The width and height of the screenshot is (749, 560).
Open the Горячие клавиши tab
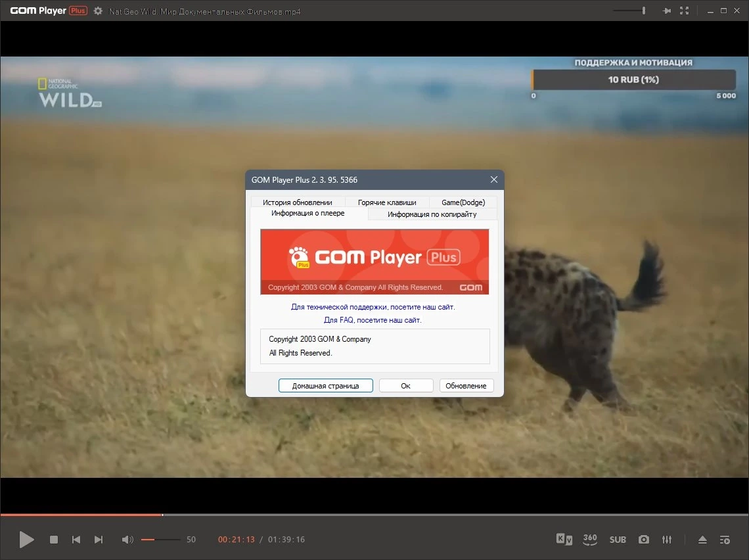(x=387, y=202)
